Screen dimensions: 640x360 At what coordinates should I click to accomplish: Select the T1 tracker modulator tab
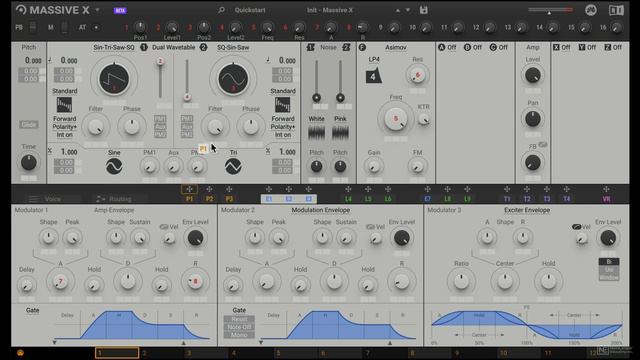point(507,199)
